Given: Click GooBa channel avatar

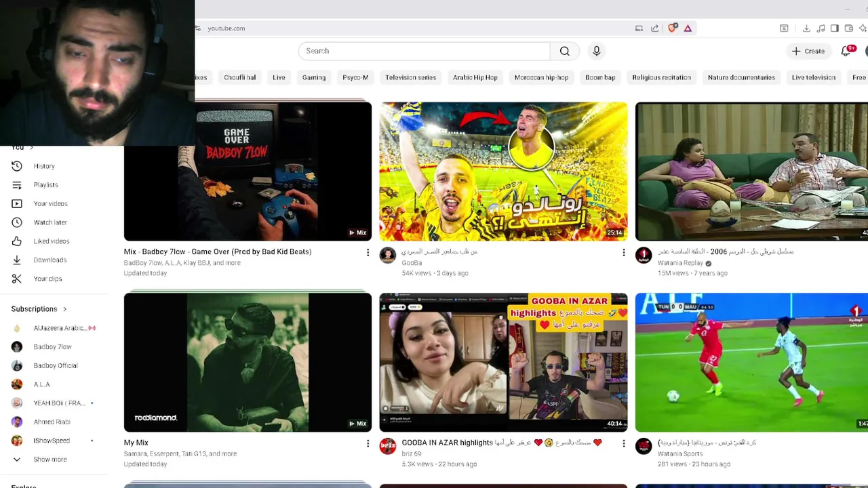Looking at the screenshot, I should click(x=388, y=255).
